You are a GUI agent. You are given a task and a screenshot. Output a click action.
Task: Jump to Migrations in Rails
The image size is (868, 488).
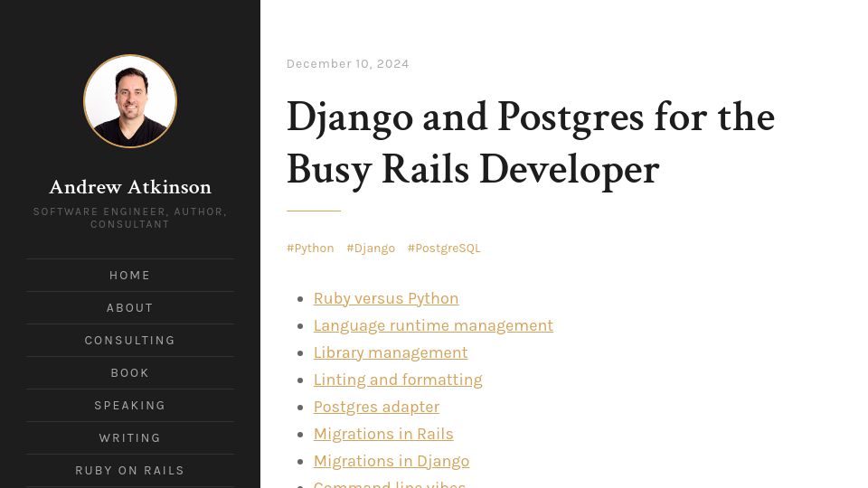(x=383, y=434)
